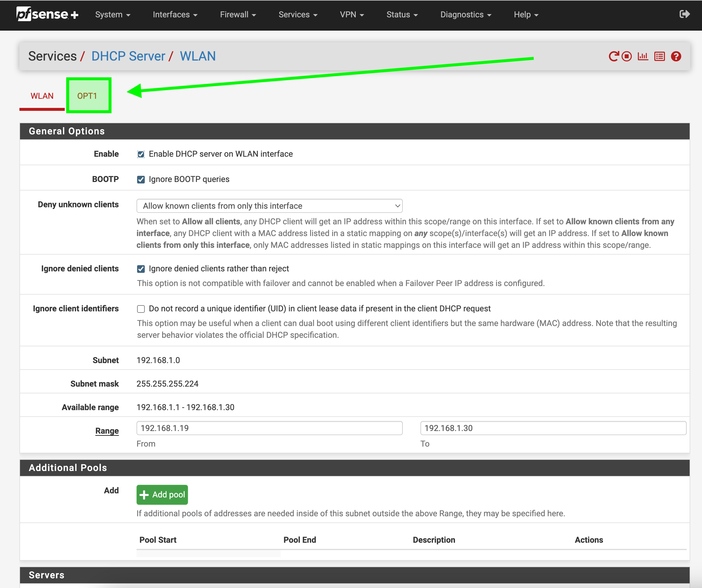Click the stop service icon
The width and height of the screenshot is (702, 588).
point(627,56)
